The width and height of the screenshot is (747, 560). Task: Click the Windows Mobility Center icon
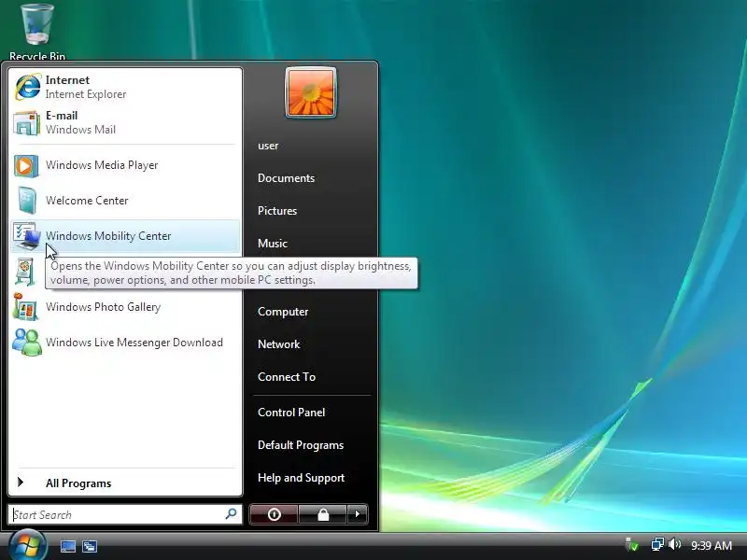(x=27, y=236)
